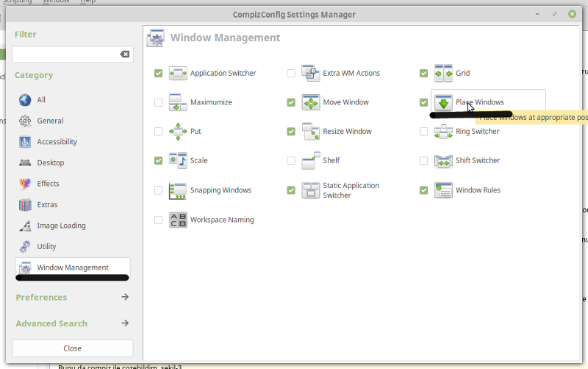This screenshot has height=369, width=588.
Task: Click the Image Loading category icon
Action: 25,226
